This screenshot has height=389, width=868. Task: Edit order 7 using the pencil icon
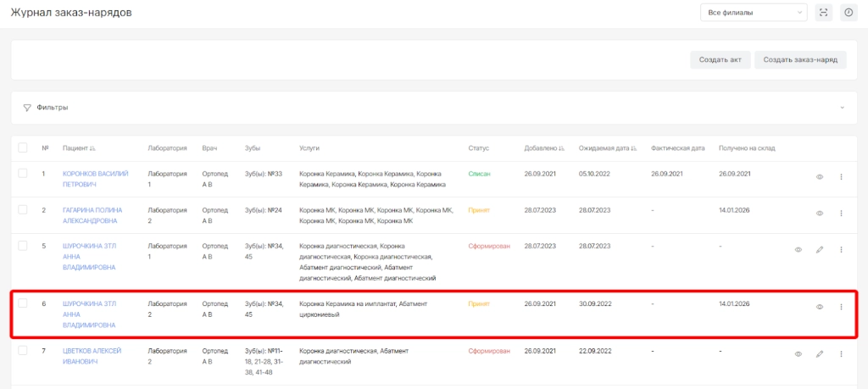coord(820,353)
